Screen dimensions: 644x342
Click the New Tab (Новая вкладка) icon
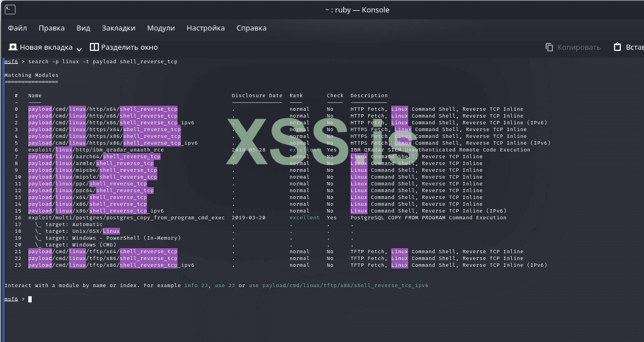point(13,47)
